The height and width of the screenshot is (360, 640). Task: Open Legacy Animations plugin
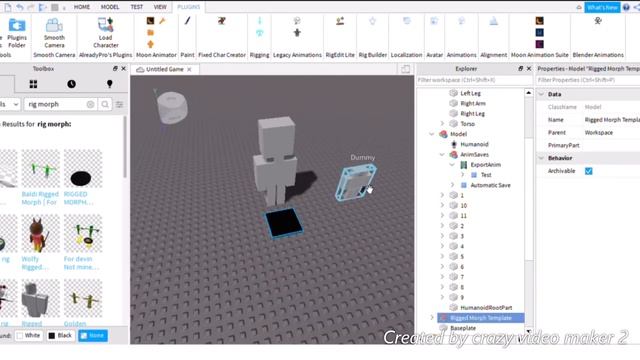click(297, 21)
